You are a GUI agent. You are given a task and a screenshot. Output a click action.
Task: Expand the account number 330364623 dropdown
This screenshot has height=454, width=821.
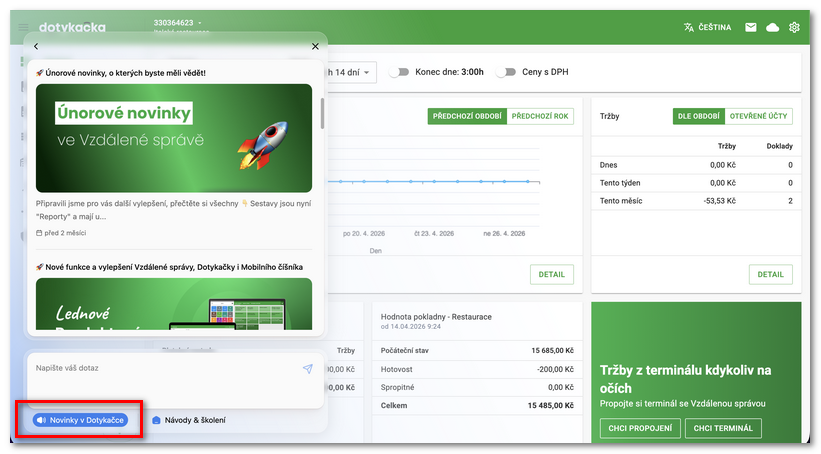point(199,21)
